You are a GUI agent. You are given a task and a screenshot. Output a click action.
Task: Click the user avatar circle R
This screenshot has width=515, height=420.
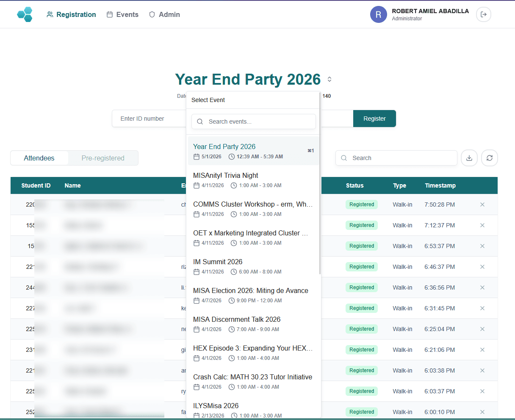(x=379, y=14)
